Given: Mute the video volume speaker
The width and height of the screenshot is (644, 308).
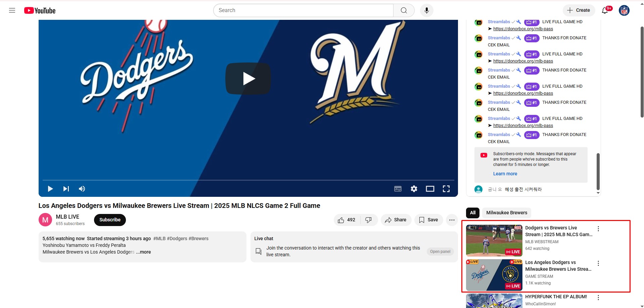Looking at the screenshot, I should [82, 189].
